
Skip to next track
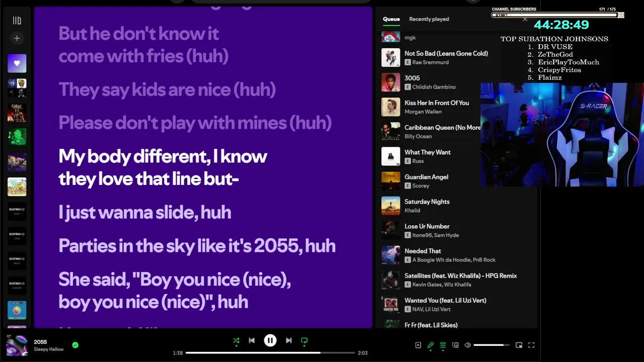click(x=289, y=340)
